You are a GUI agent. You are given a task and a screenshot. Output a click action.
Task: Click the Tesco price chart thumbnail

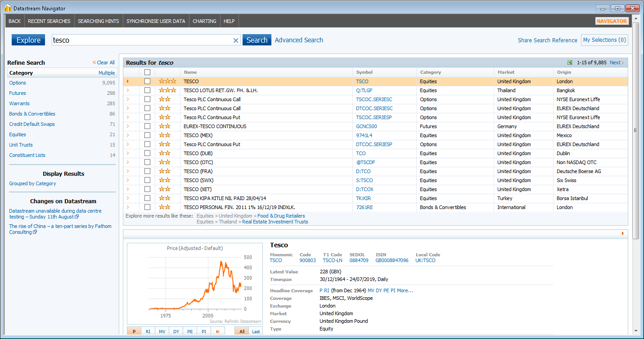click(x=194, y=284)
